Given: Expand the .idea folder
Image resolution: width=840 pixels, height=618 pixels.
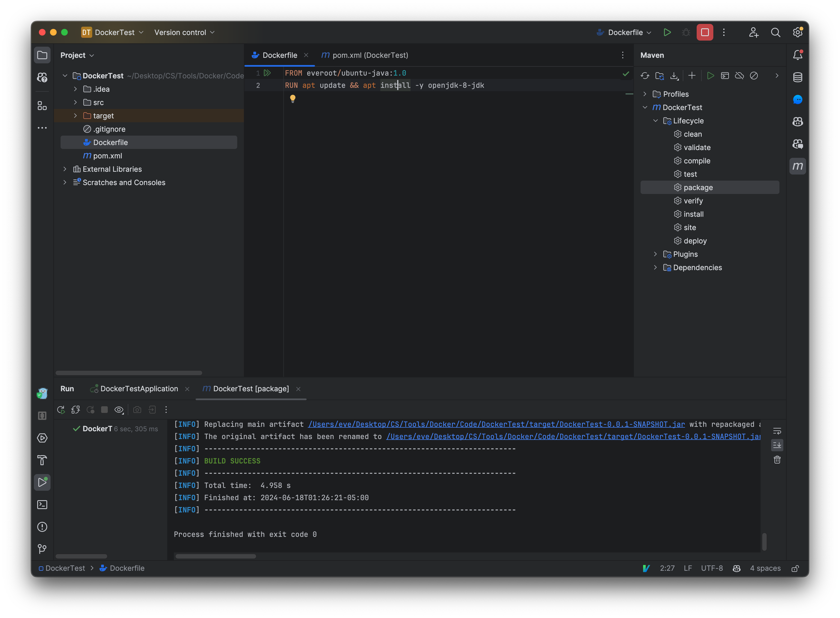Looking at the screenshot, I should (75, 89).
